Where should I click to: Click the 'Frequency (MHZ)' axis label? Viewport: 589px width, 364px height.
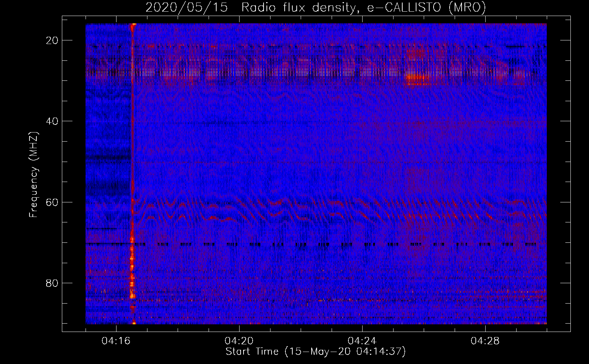33,175
